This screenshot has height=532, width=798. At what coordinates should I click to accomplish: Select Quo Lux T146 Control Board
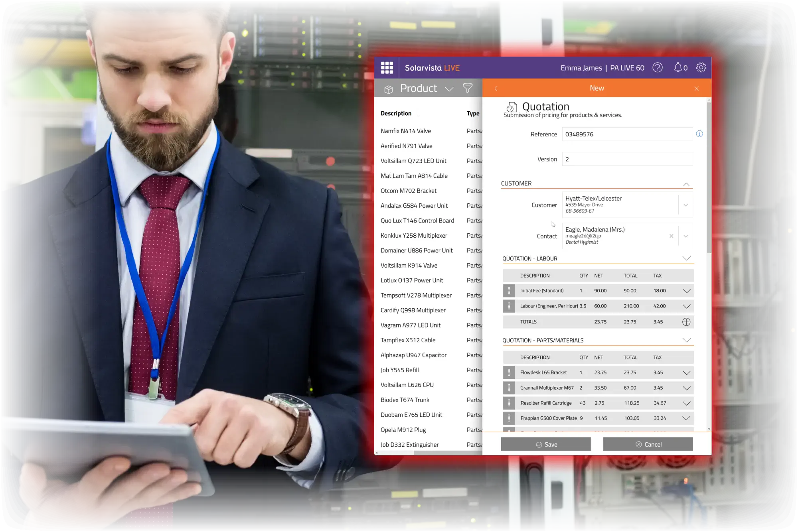click(x=417, y=221)
